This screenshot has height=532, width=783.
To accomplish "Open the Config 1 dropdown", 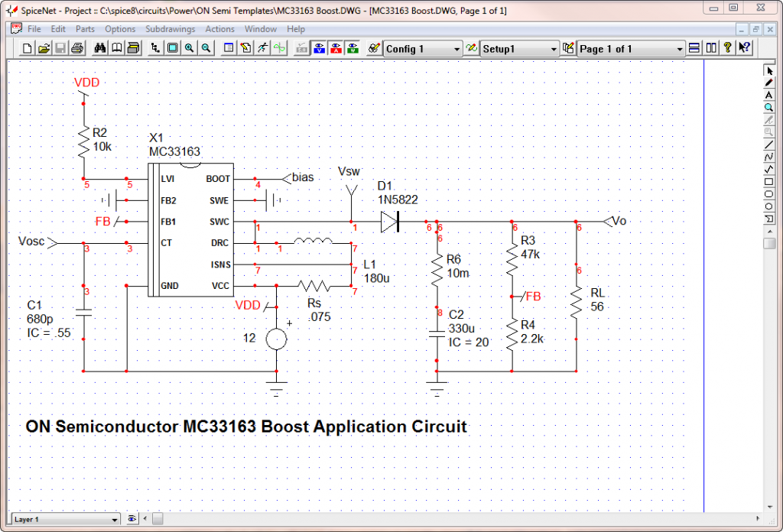I will coord(423,49).
